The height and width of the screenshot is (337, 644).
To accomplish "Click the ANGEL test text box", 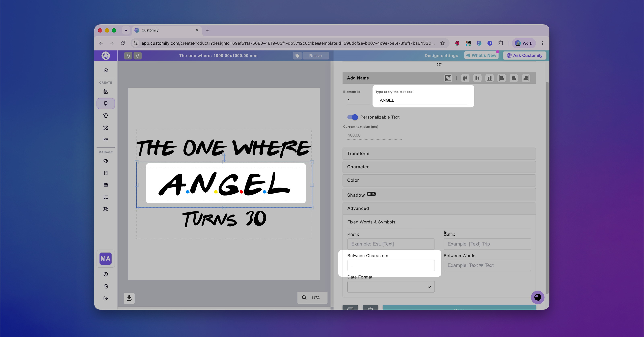I will 423,100.
